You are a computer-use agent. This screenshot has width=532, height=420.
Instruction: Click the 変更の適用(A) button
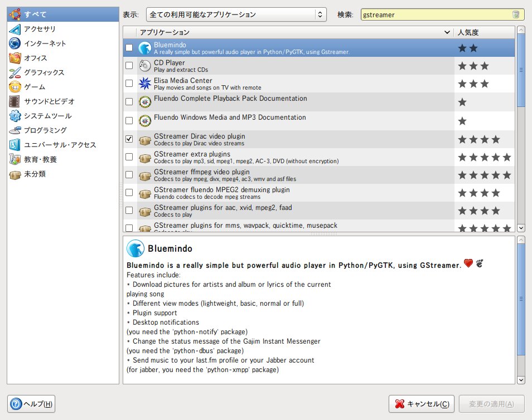(492, 404)
